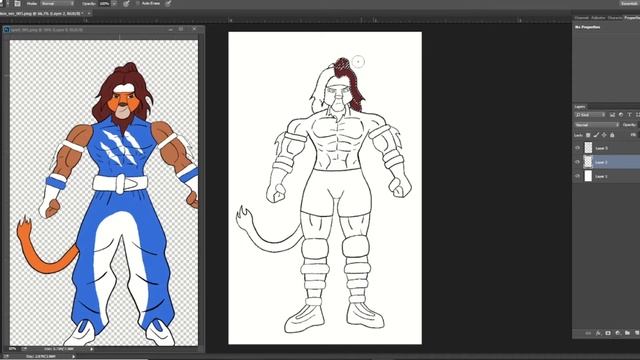Image resolution: width=640 pixels, height=360 pixels.
Task: Open the layer blend mode Normal dropdown
Action: 597,125
